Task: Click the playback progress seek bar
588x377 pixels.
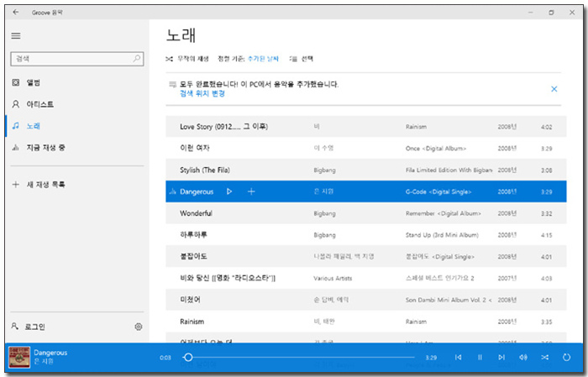Action: (302, 357)
